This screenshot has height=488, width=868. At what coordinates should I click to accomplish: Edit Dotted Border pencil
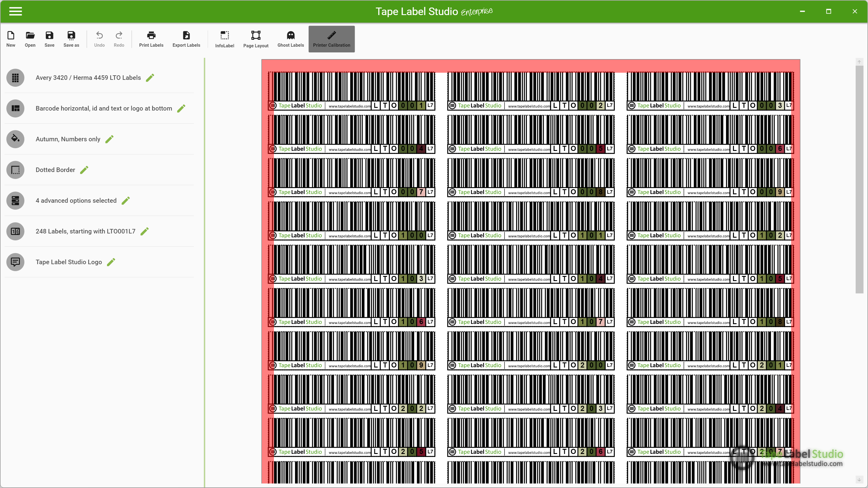[84, 170]
